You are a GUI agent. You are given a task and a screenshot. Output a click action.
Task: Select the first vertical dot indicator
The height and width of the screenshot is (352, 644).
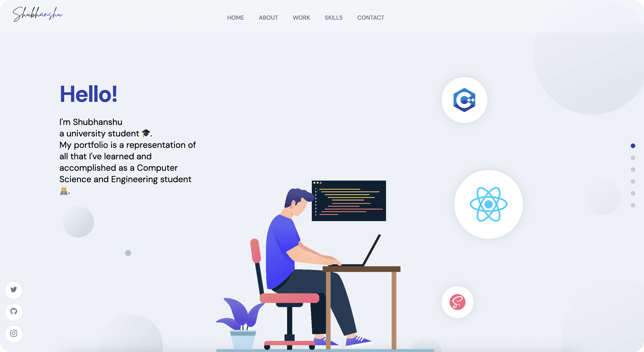pos(633,145)
